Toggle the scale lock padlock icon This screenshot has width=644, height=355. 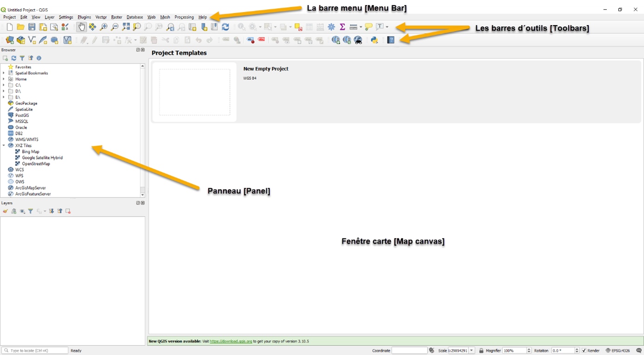click(481, 350)
